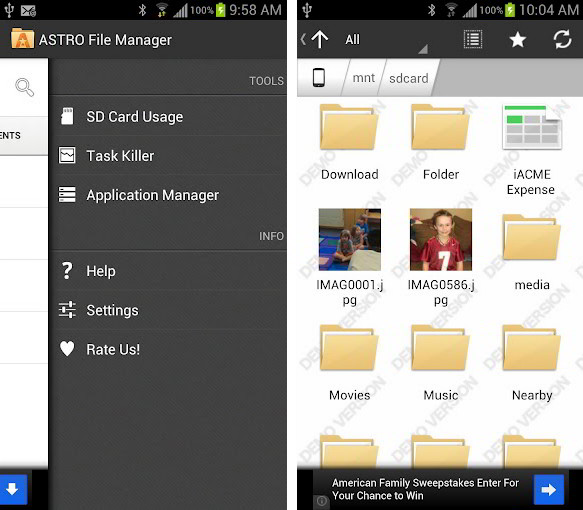Image resolution: width=583 pixels, height=510 pixels.
Task: Switch to list view icon
Action: (473, 39)
